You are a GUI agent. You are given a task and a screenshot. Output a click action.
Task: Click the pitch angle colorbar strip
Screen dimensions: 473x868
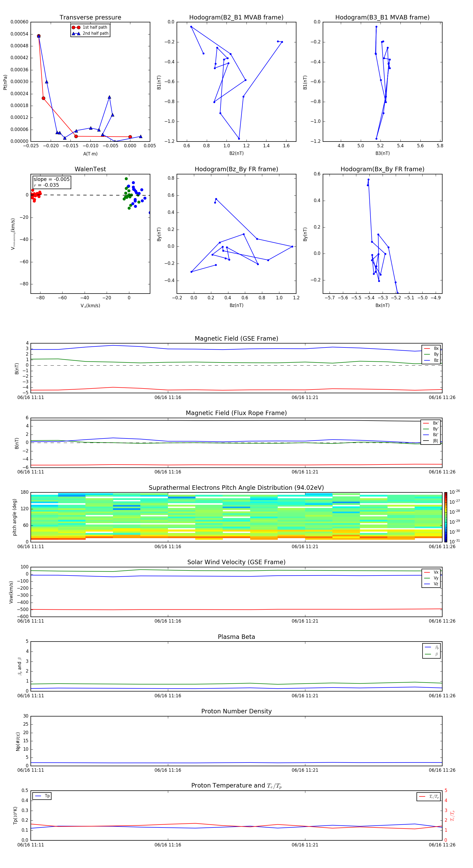point(446,517)
